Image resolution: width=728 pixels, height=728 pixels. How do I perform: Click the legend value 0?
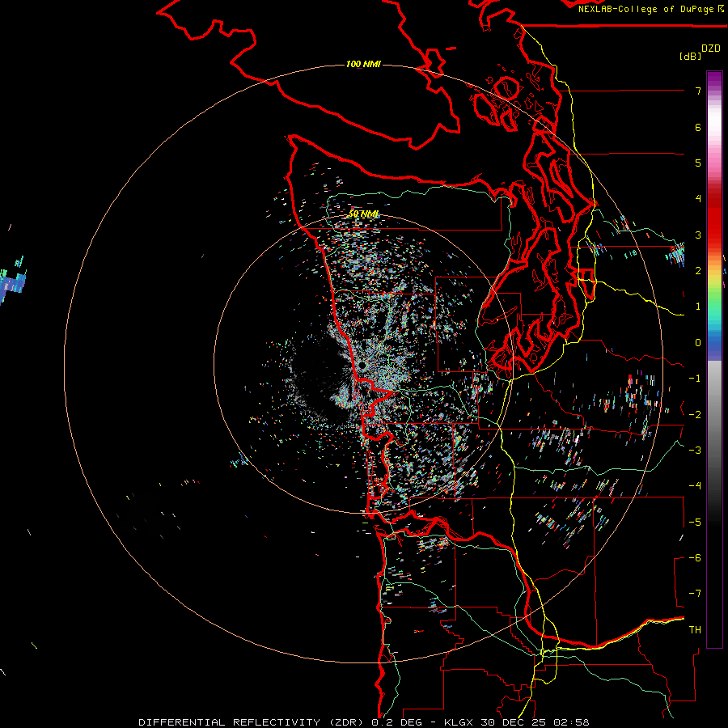[698, 343]
